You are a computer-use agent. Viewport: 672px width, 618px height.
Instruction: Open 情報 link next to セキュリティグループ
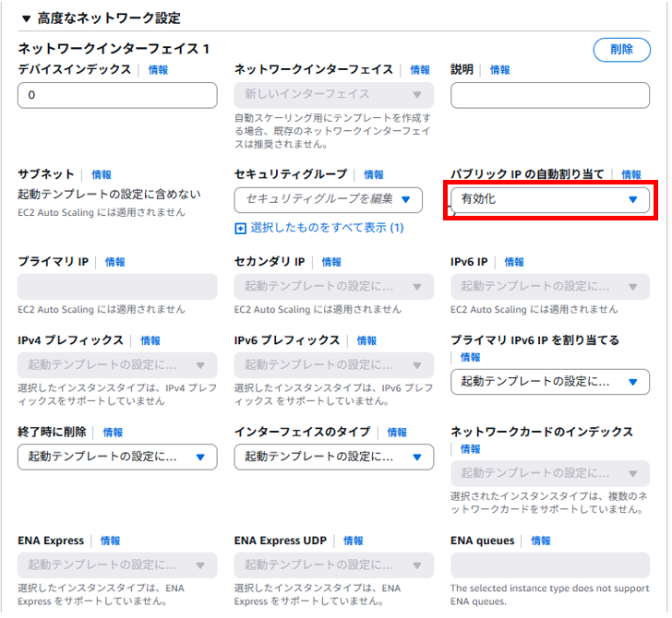pos(374,174)
